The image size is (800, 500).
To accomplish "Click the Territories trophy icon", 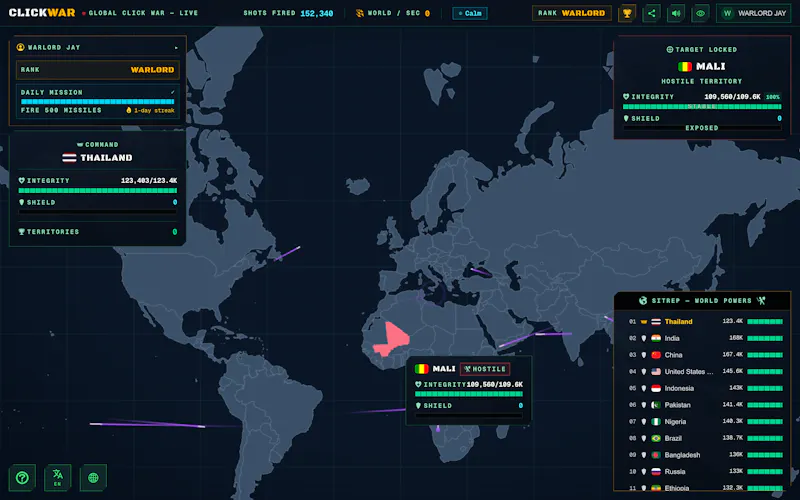I will coord(21,232).
